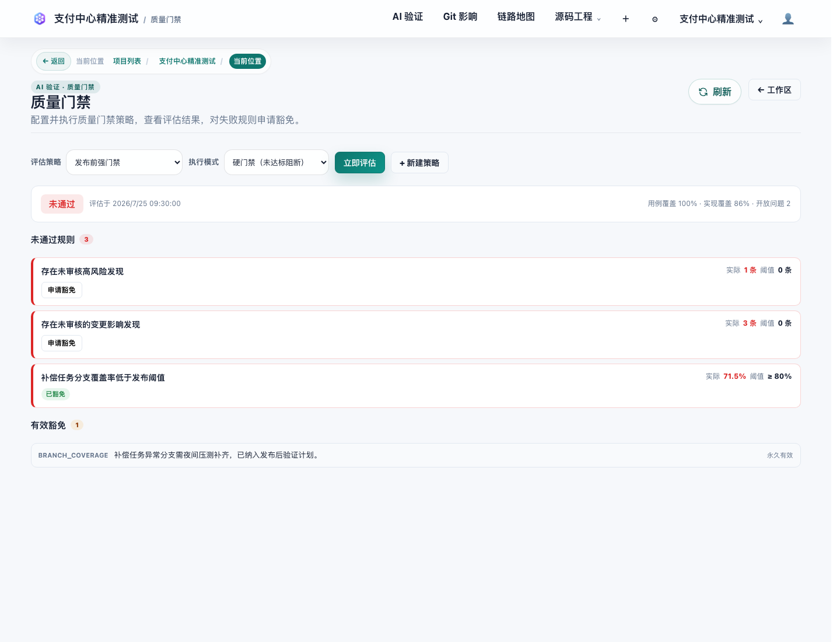Click the AI 验证 · 质量门禁 tag
The width and height of the screenshot is (840, 642).
coord(65,87)
